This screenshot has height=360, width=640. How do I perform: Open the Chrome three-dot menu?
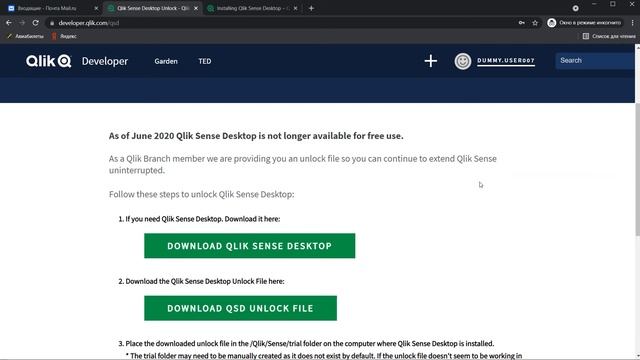[x=633, y=23]
